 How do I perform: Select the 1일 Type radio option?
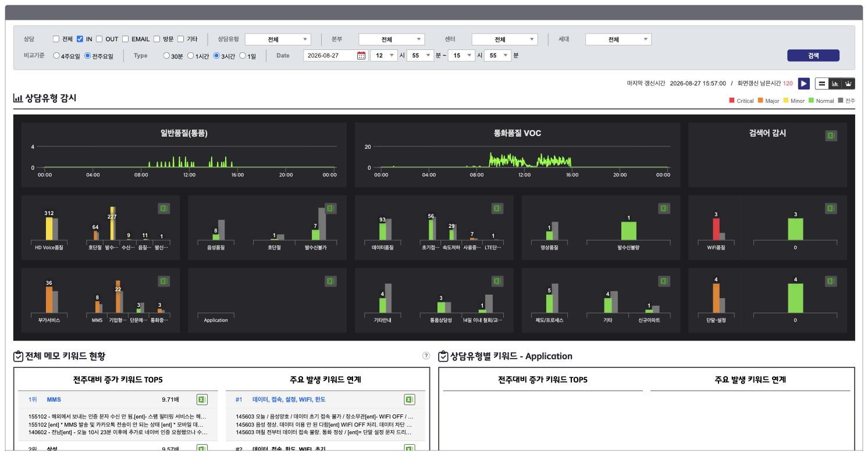243,56
